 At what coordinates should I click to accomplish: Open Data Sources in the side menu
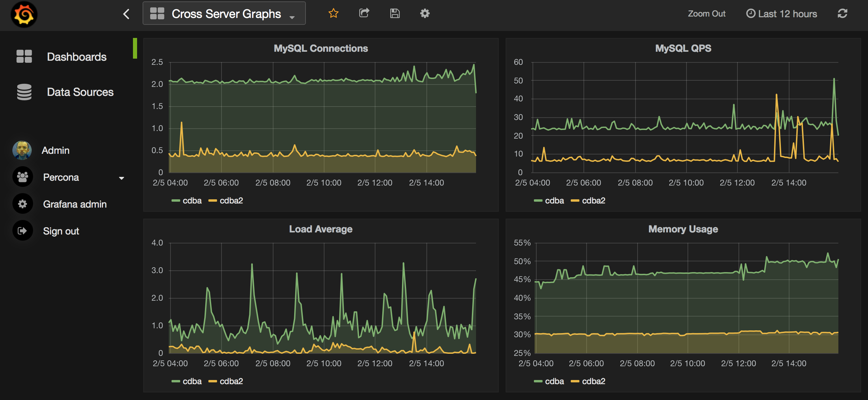click(80, 92)
